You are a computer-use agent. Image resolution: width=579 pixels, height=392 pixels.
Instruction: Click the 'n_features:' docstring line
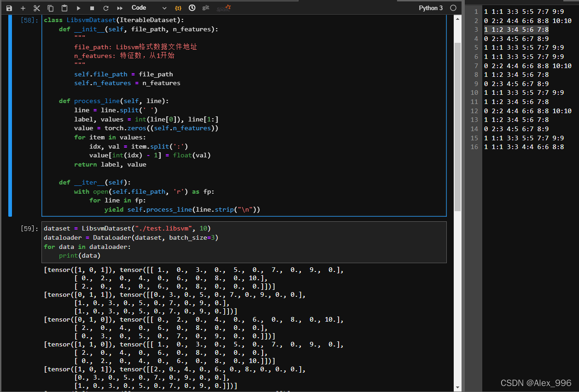[124, 56]
